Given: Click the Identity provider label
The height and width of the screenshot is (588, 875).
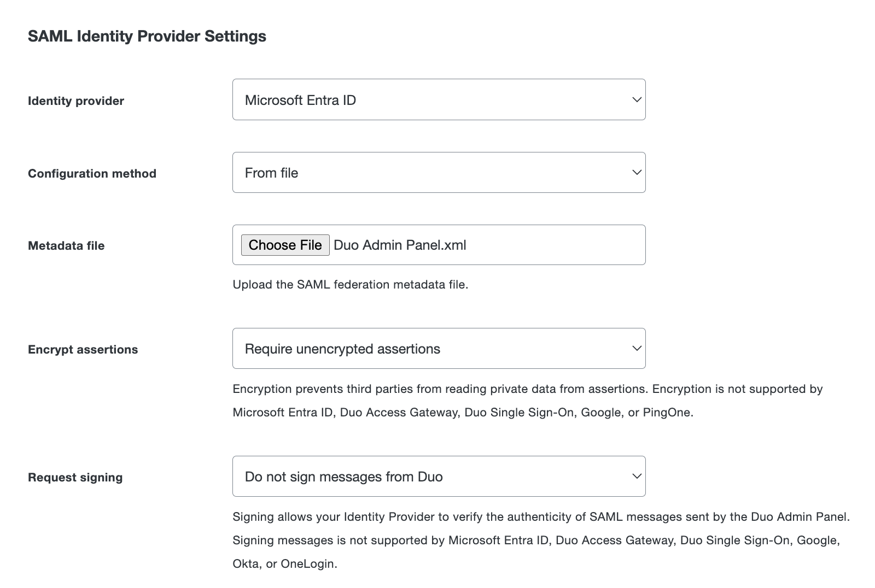Looking at the screenshot, I should pyautogui.click(x=76, y=101).
